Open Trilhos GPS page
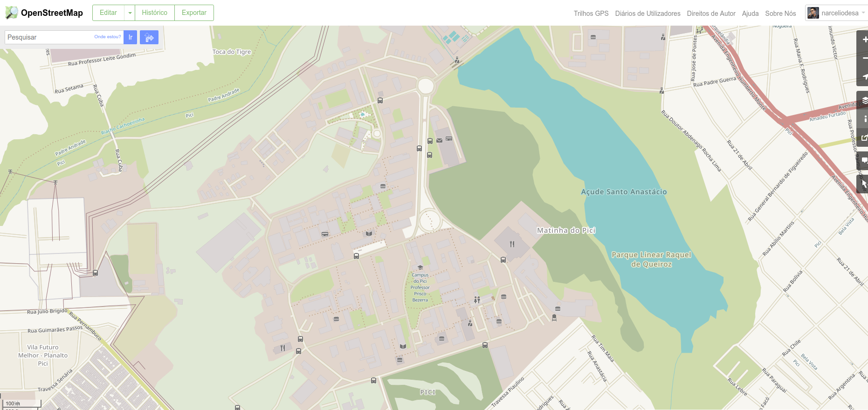Screen dimensions: 868x410 click(x=591, y=14)
